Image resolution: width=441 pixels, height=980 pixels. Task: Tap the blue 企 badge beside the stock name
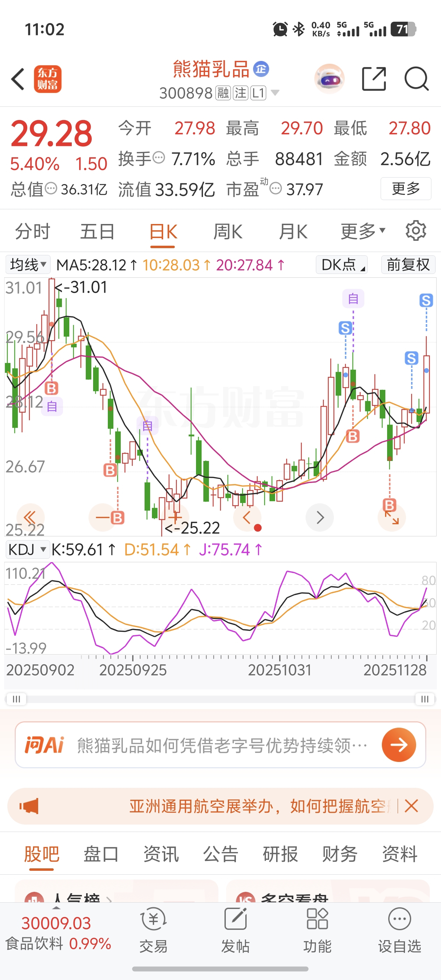click(x=261, y=69)
